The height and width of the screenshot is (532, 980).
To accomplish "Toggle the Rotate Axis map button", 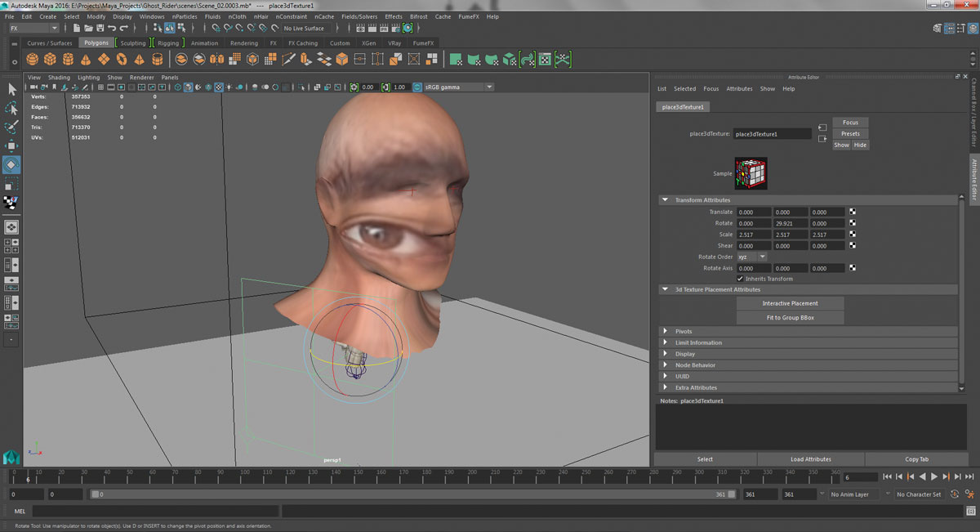I will pyautogui.click(x=853, y=268).
